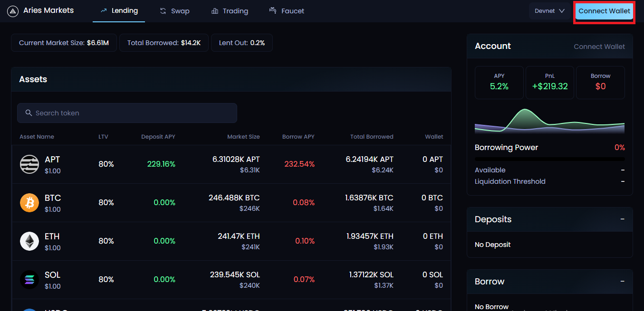Go to the Trading tab
The height and width of the screenshot is (311, 644).
(230, 11)
